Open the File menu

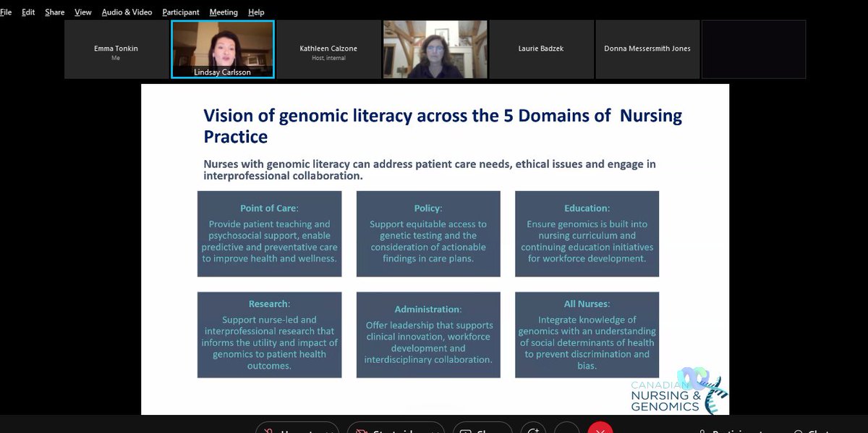click(5, 12)
